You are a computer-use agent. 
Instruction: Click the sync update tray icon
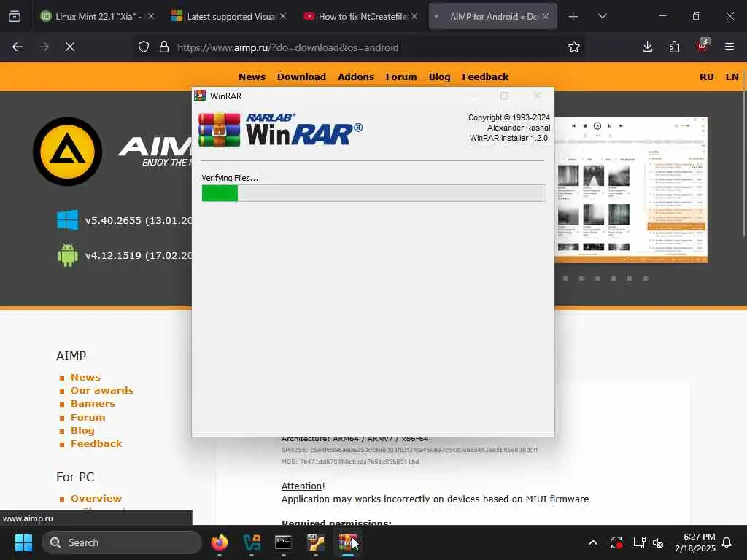pyautogui.click(x=616, y=542)
